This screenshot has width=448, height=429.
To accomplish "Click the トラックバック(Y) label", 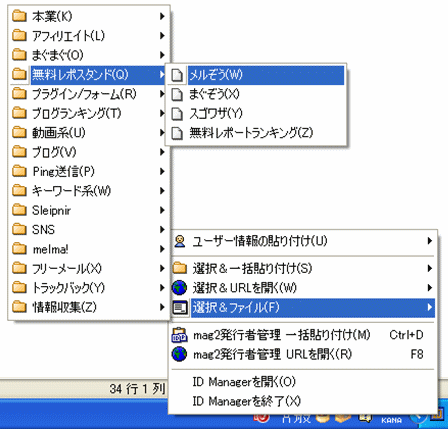I will (68, 288).
